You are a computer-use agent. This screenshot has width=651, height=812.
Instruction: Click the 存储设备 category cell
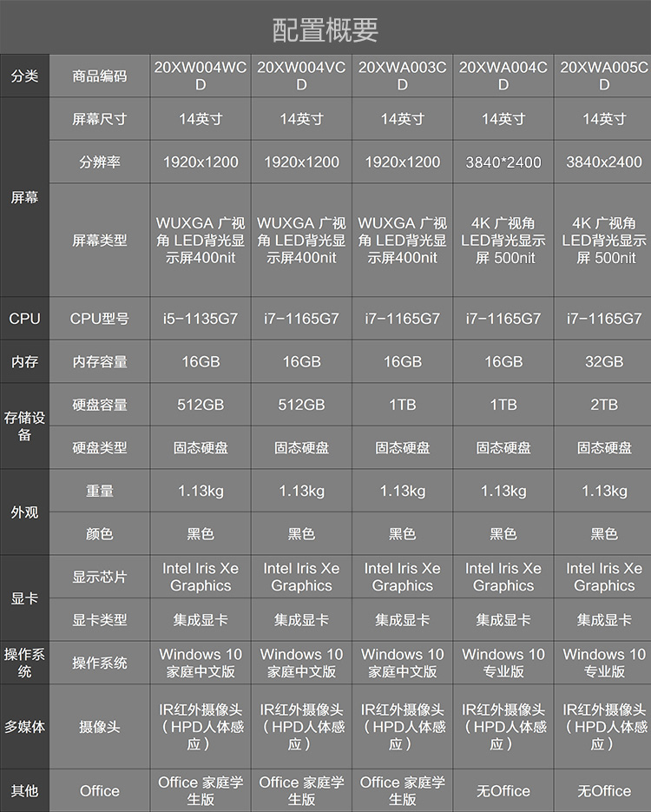coord(24,426)
